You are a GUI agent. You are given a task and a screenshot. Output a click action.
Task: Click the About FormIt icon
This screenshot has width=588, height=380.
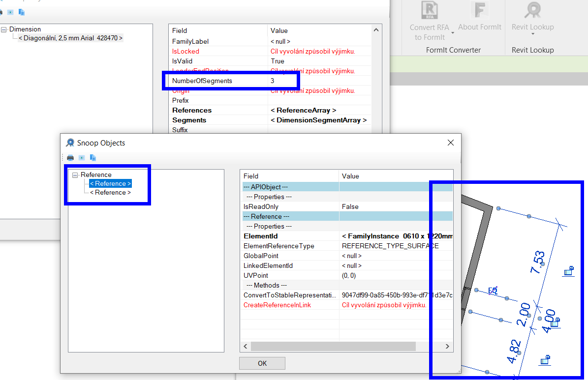[479, 10]
